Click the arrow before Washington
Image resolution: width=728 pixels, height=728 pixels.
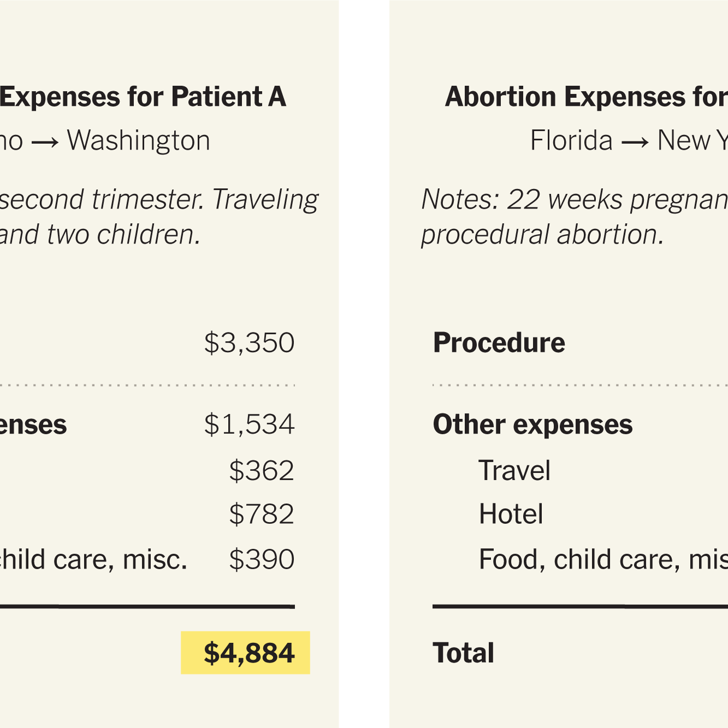click(45, 142)
